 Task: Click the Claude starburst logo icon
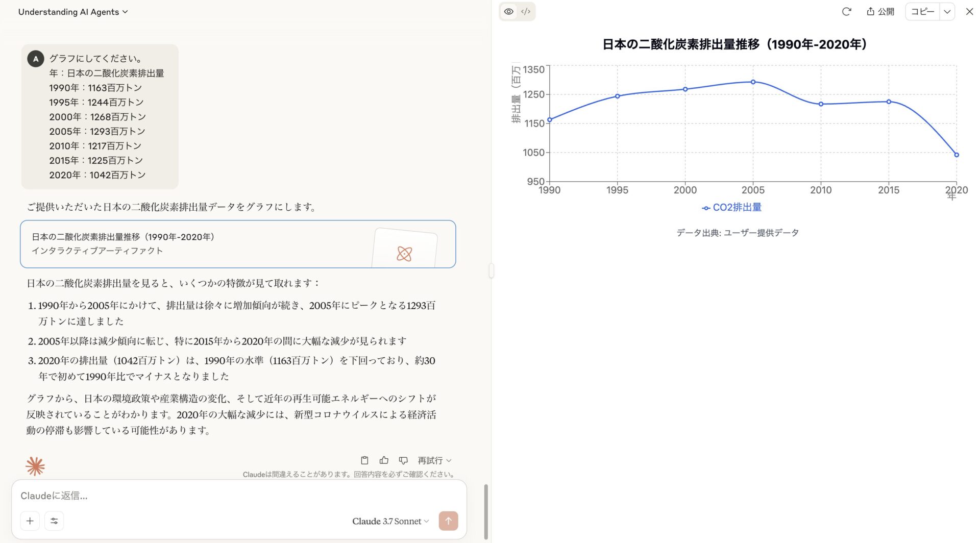tap(35, 466)
